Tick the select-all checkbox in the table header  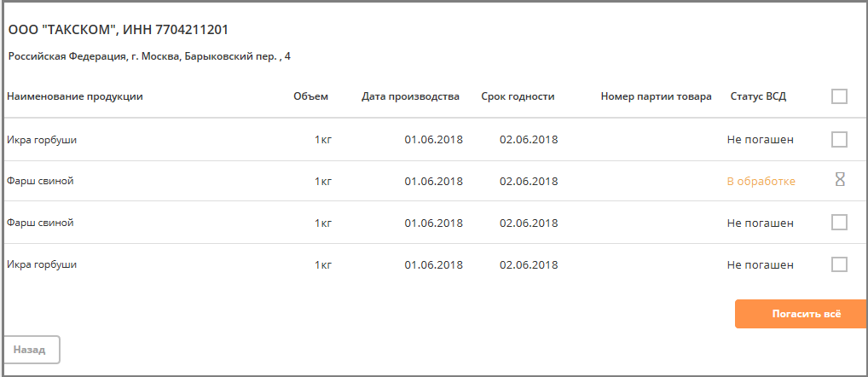click(839, 96)
